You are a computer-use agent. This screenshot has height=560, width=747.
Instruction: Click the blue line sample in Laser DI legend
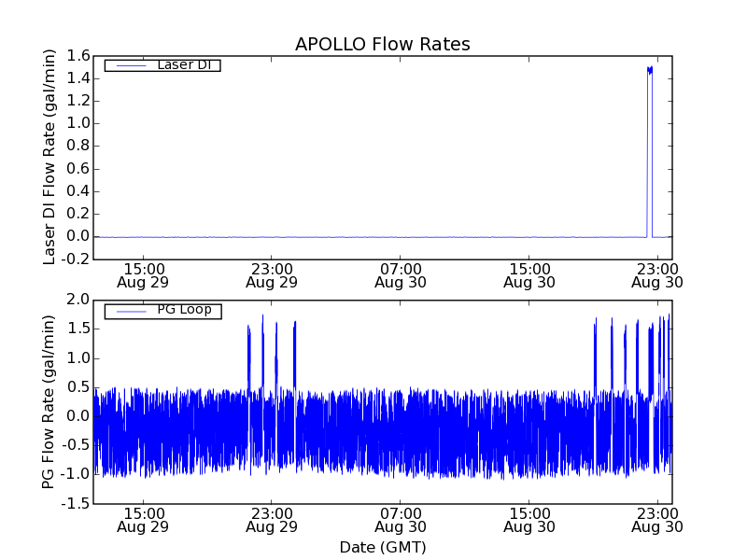pos(127,65)
